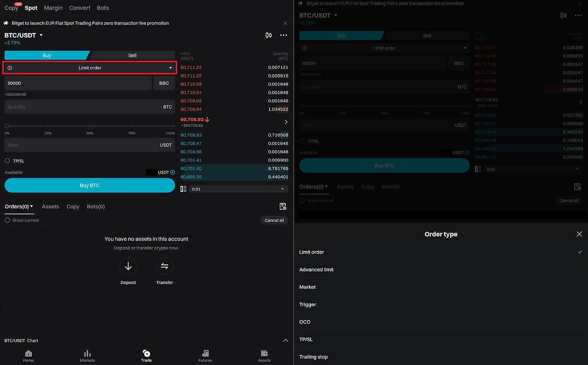Open the Bots tab in top bar
Image resolution: width=588 pixels, height=365 pixels.
(x=103, y=8)
